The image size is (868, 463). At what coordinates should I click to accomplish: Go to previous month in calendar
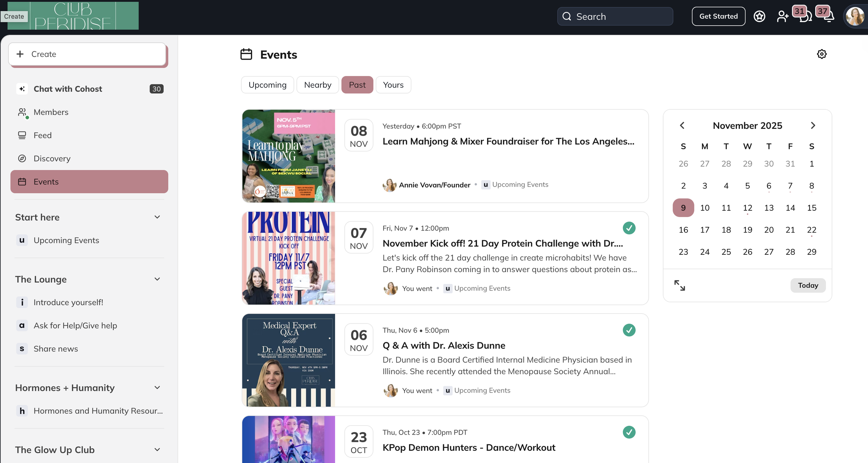pos(682,126)
